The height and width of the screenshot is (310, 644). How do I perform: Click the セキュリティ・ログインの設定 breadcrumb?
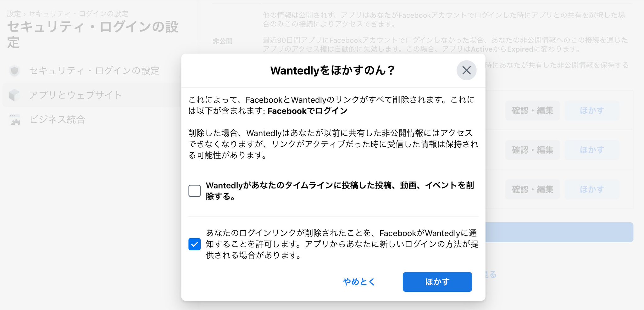click(x=78, y=14)
